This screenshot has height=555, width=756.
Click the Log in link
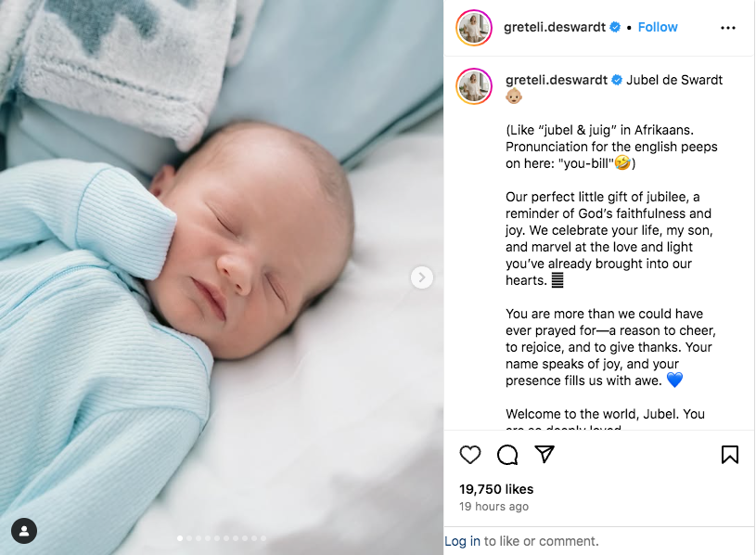(462, 541)
